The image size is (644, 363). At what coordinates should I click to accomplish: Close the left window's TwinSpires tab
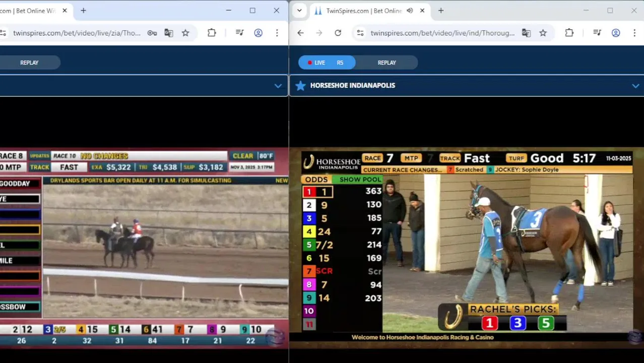click(x=65, y=11)
